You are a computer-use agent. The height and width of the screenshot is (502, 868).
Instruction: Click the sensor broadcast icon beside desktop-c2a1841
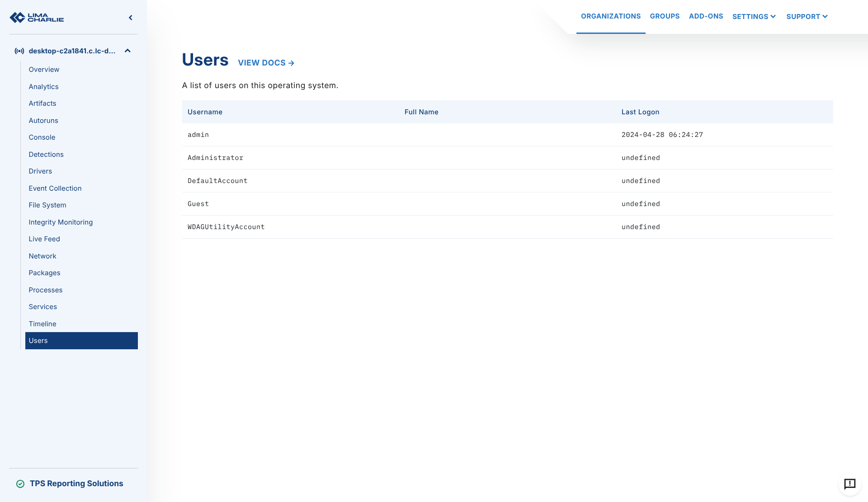(x=19, y=51)
